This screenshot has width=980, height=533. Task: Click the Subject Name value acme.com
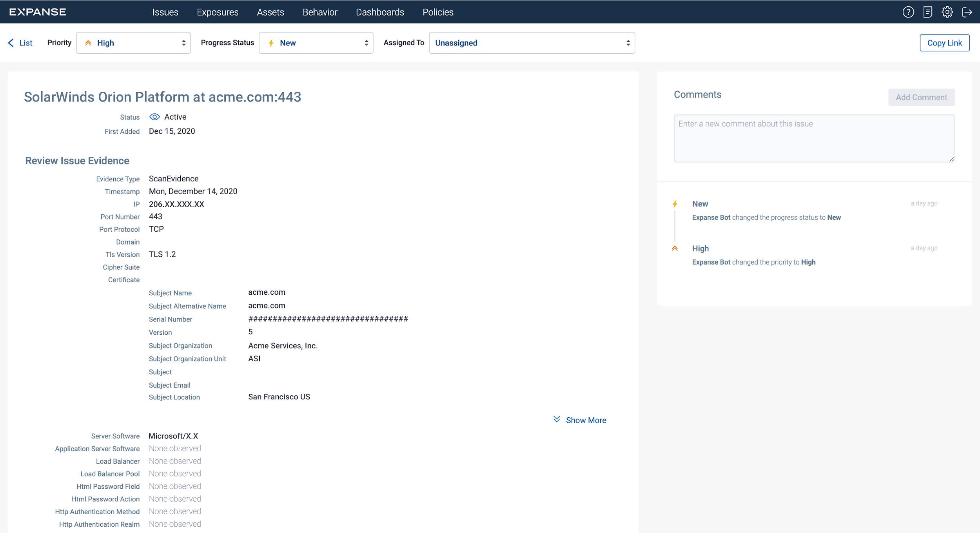[267, 292]
